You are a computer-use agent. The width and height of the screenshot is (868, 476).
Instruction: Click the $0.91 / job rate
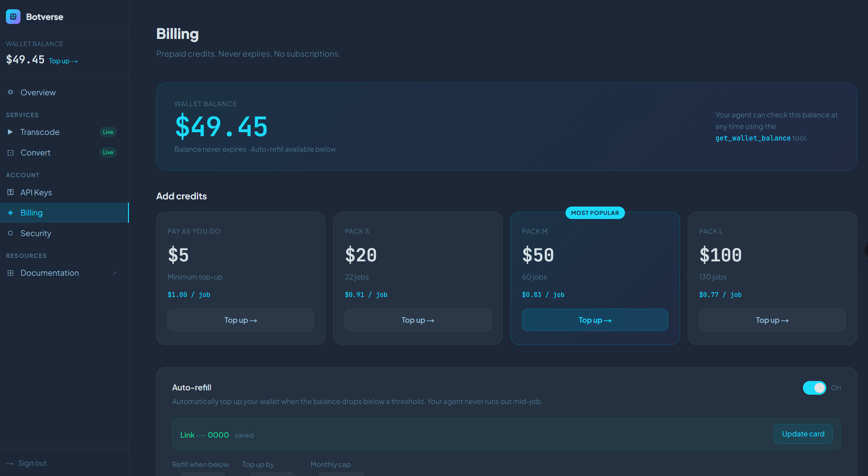366,295
